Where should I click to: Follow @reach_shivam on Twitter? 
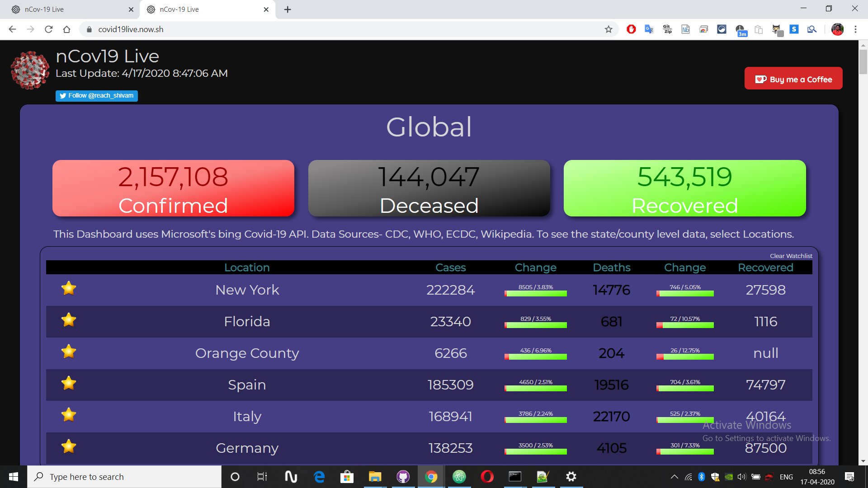(x=96, y=96)
